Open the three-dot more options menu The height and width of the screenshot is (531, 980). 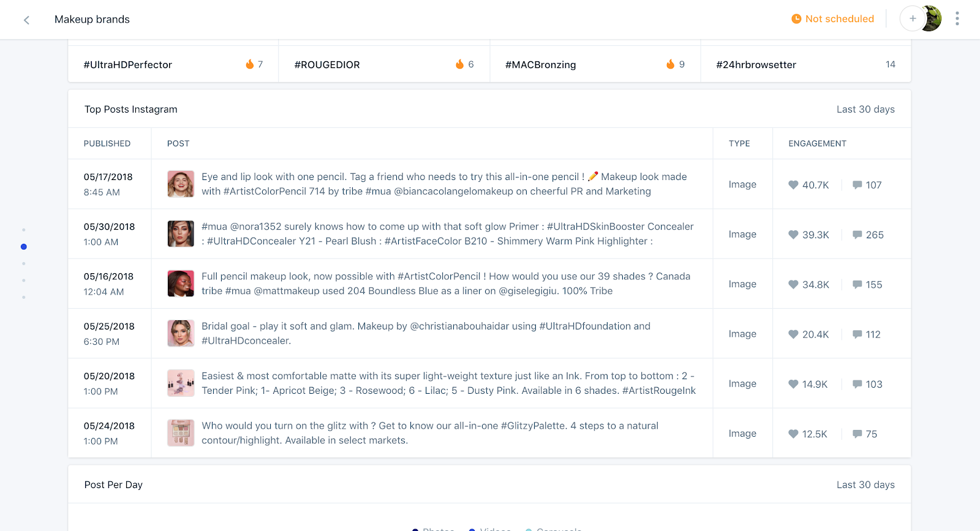[957, 19]
